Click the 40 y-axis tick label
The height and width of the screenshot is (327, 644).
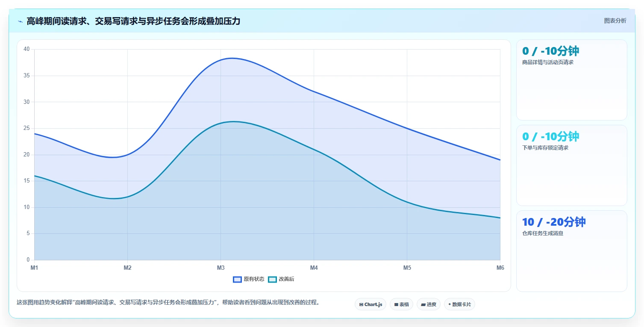(x=26, y=49)
